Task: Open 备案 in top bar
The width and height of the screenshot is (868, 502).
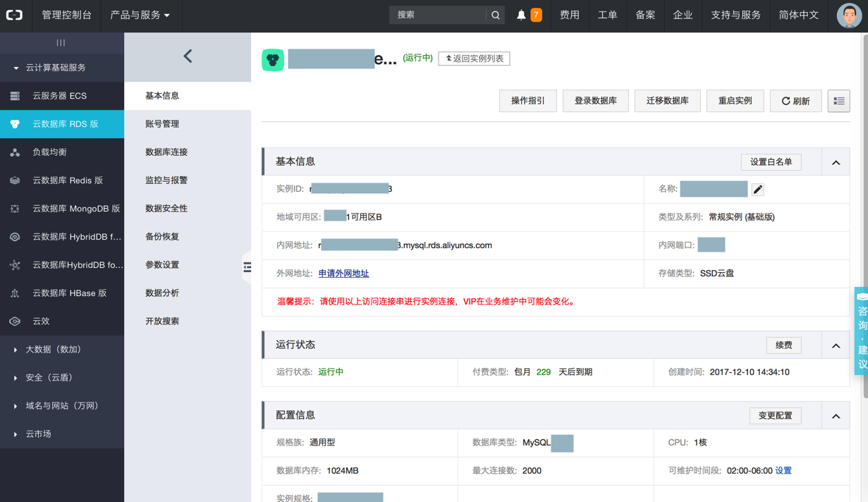Action: [645, 15]
